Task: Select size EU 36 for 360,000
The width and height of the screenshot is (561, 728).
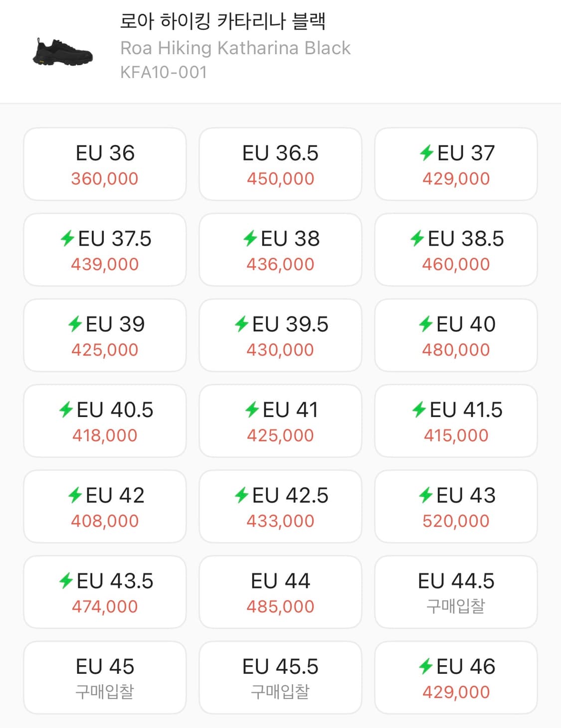Action: point(105,164)
